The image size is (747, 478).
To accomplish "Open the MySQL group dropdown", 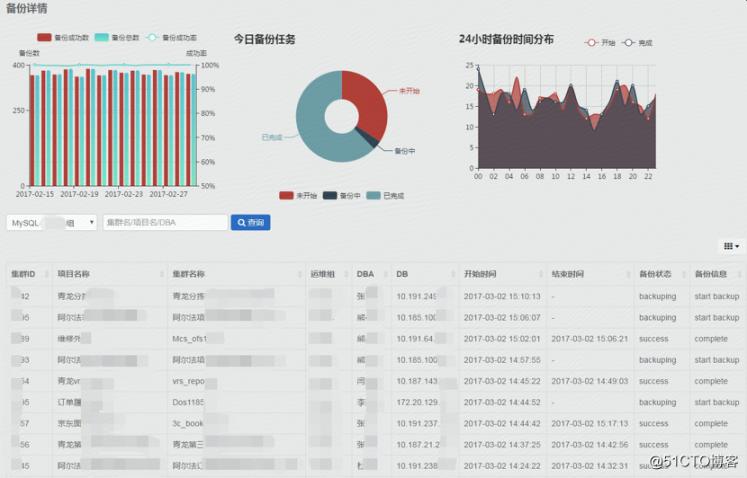I will pyautogui.click(x=53, y=223).
